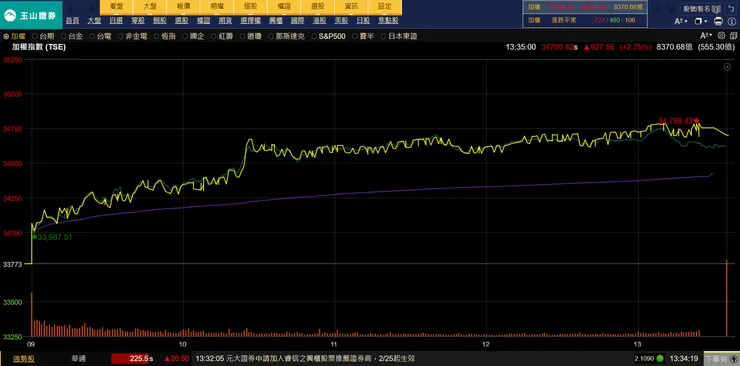Click the large closing volume bar
The image size is (740, 366).
pos(727,298)
